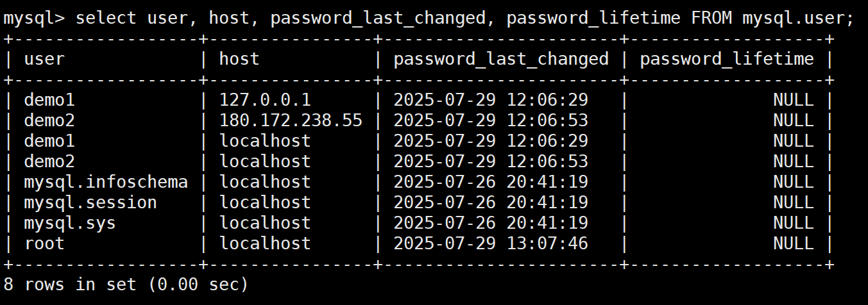Click the demo1 user with host 127.0.0.1

(49, 100)
